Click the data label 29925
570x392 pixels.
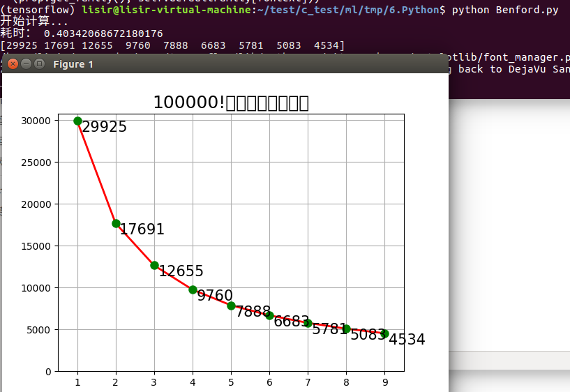105,127
